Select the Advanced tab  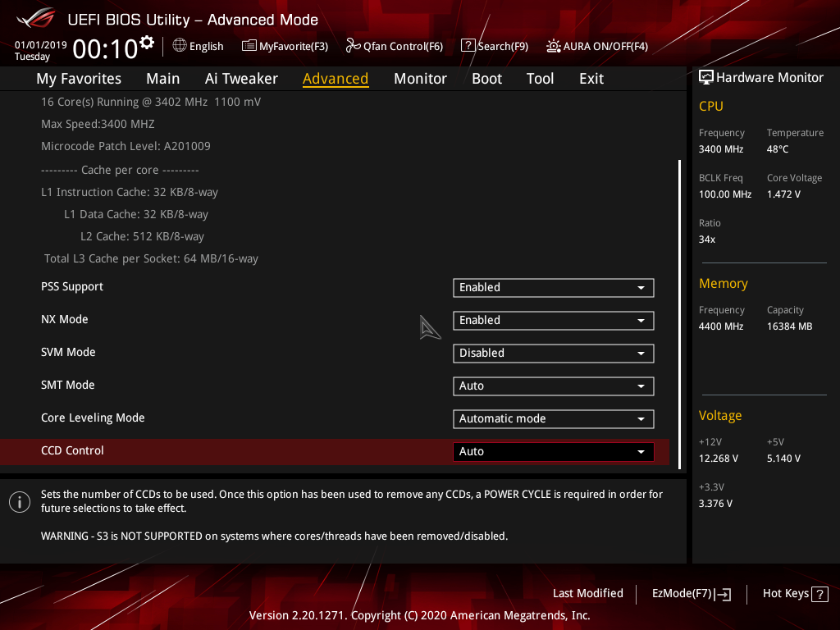coord(336,79)
